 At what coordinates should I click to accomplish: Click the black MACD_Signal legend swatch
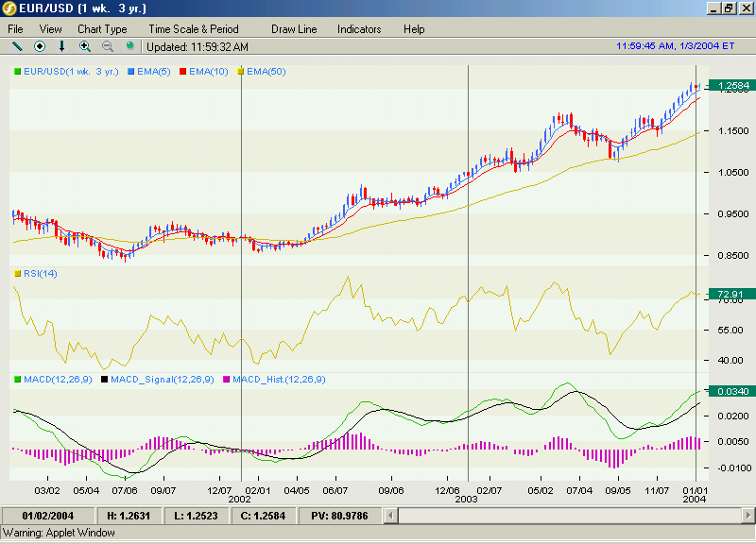(x=104, y=380)
